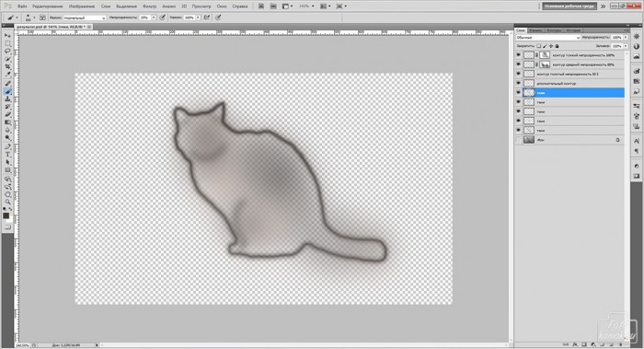Lock layer position

click(x=551, y=46)
